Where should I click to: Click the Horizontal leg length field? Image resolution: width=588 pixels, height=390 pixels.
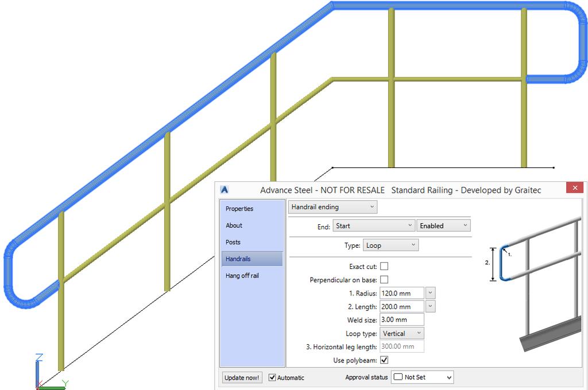[402, 346]
